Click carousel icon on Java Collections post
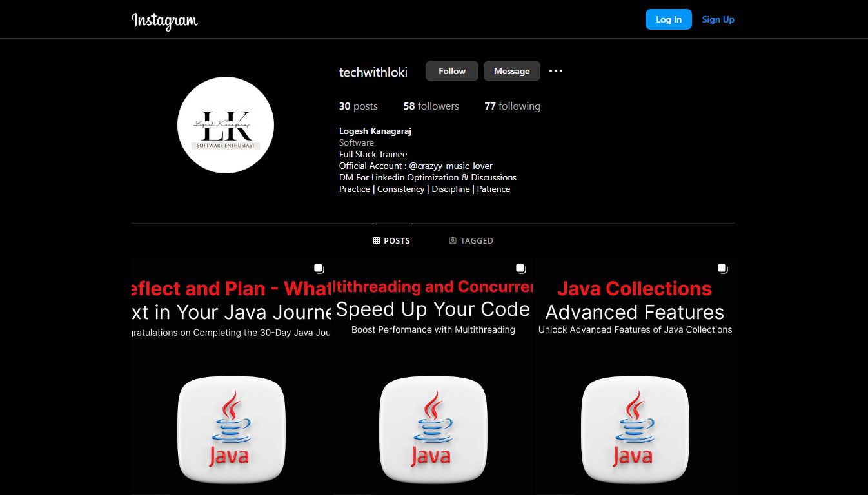This screenshot has height=495, width=868. (x=722, y=268)
